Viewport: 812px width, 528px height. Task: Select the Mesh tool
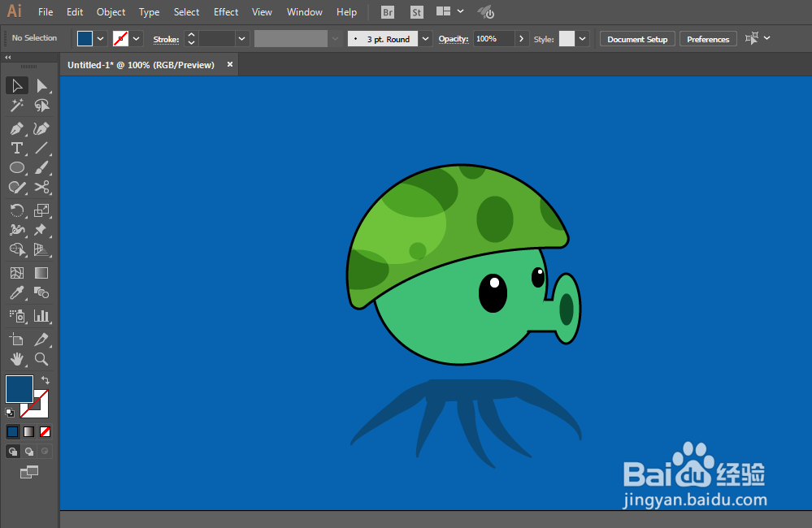tap(17, 273)
